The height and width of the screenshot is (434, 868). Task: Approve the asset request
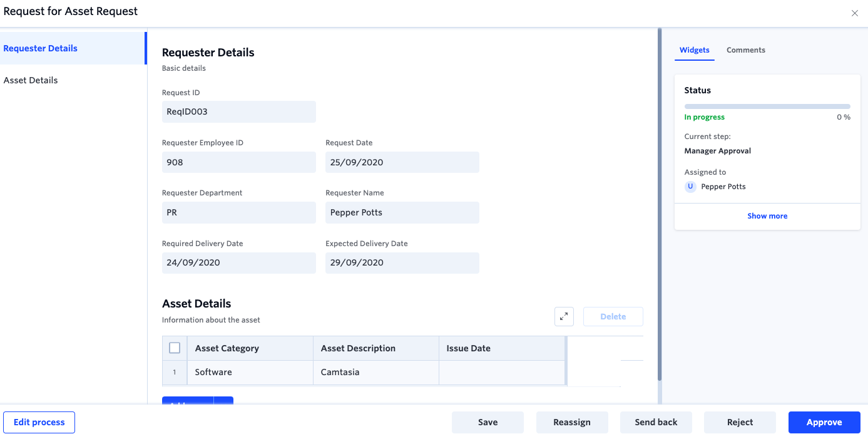coord(824,422)
